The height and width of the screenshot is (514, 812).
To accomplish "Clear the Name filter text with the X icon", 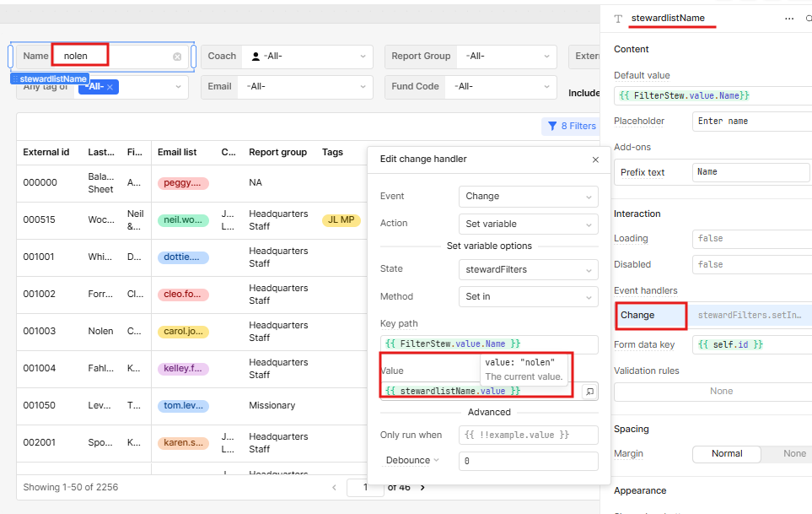I will 177,57.
